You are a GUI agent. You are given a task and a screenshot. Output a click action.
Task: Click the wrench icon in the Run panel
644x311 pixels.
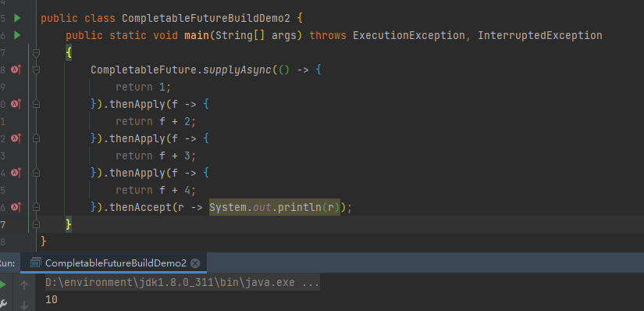pyautogui.click(x=2, y=304)
